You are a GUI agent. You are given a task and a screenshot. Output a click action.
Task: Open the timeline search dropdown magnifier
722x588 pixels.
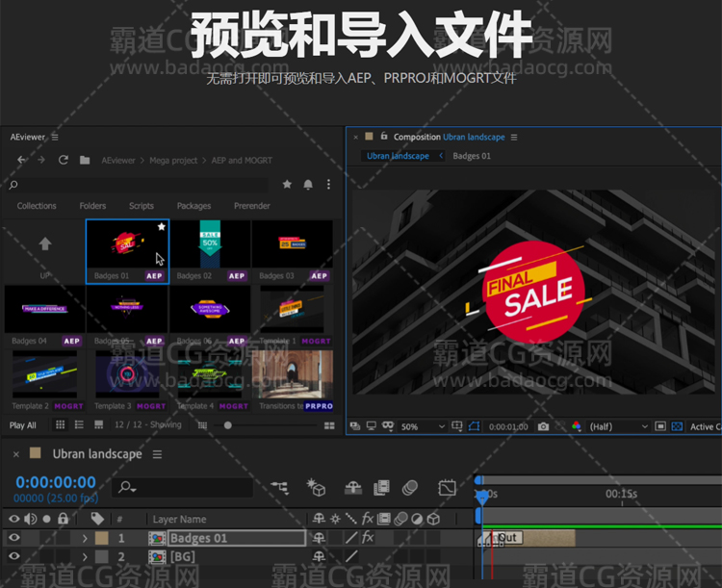click(x=127, y=487)
